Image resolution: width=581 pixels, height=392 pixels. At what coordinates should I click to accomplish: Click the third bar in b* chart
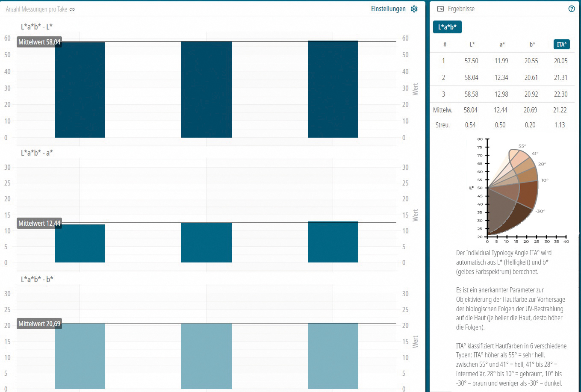tap(333, 356)
